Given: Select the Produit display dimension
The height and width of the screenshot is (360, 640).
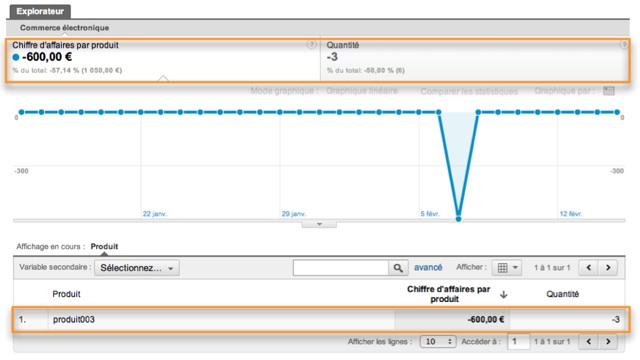Looking at the screenshot, I should coord(104,247).
